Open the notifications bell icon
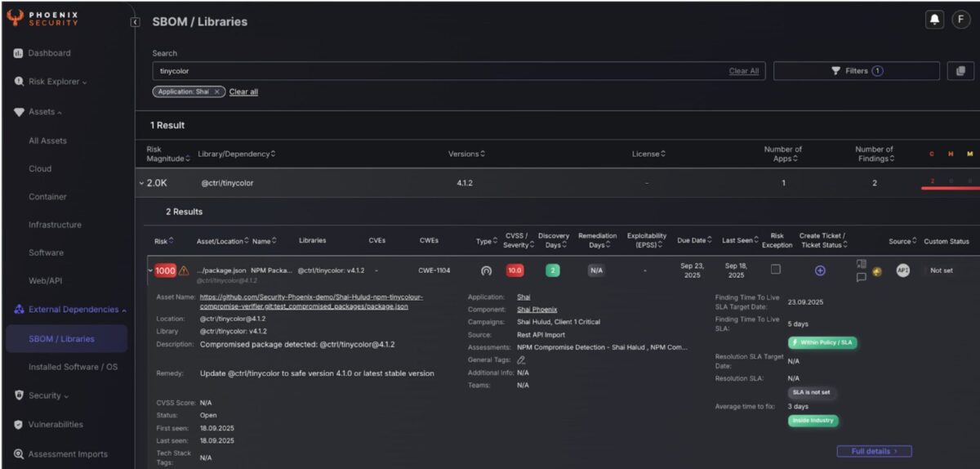The image size is (980, 469). tap(934, 20)
